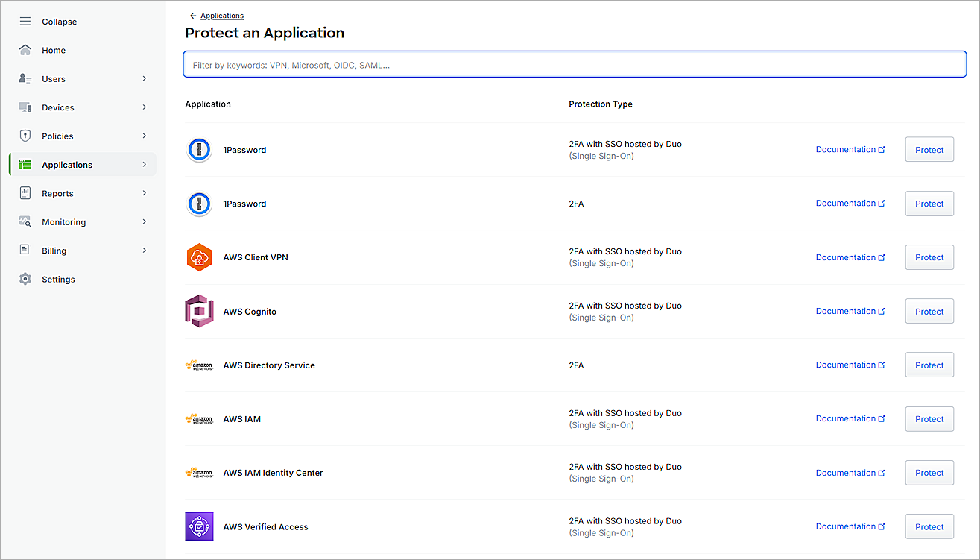Screen dimensions: 980x560
Task: Open the Applications menu item
Action: (67, 165)
